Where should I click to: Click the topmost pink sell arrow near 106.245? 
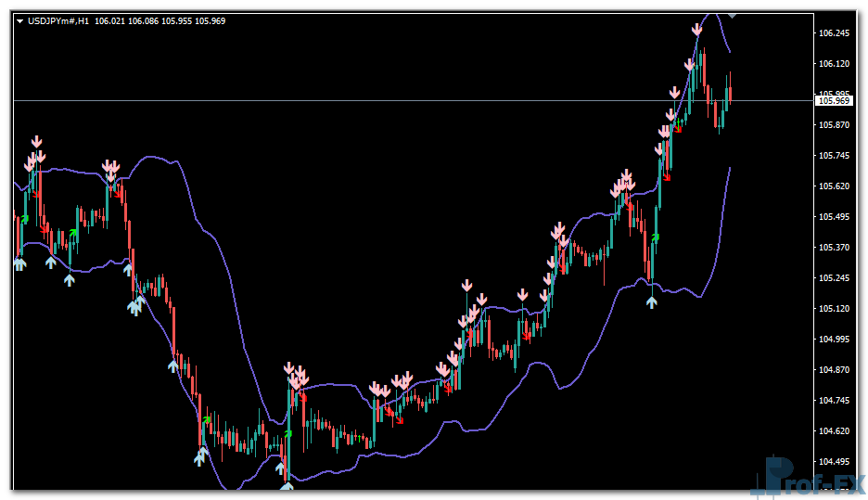tap(697, 30)
